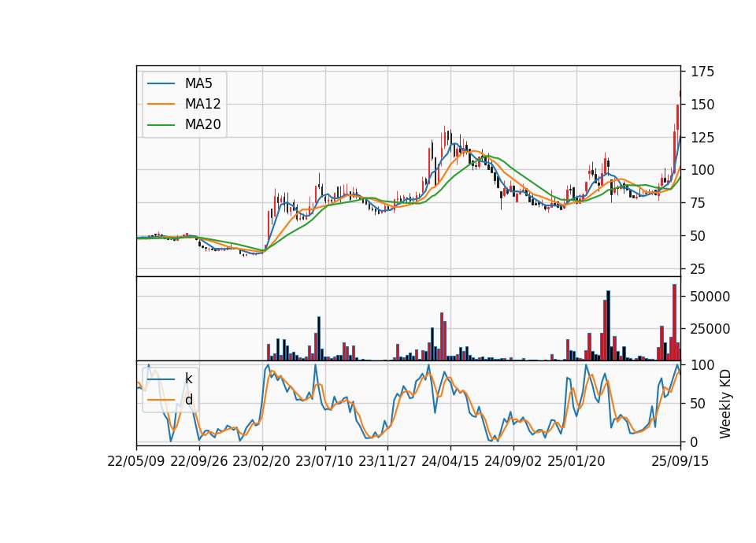Click the MA5 legend label

click(198, 83)
